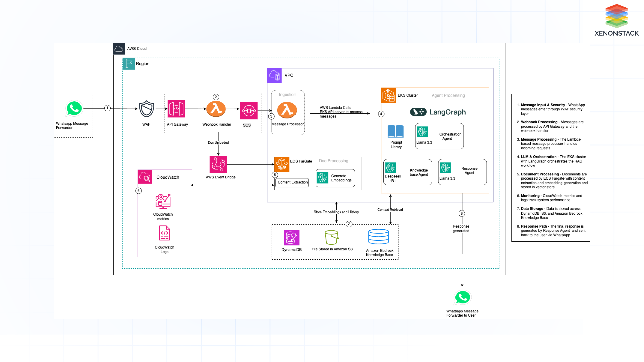Click the XenonStack logo
The image size is (644, 362).
click(x=616, y=19)
